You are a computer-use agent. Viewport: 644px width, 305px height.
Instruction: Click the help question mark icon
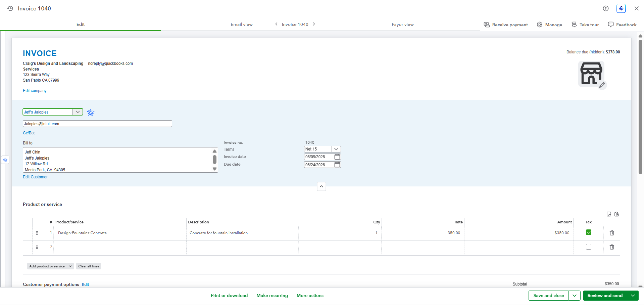606,8
